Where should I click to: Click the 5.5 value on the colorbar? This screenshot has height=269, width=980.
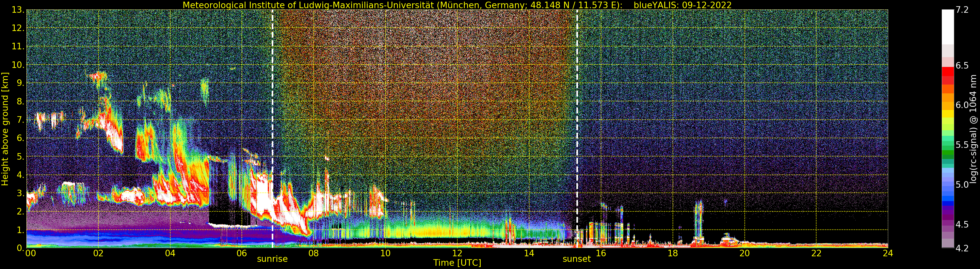click(962, 145)
